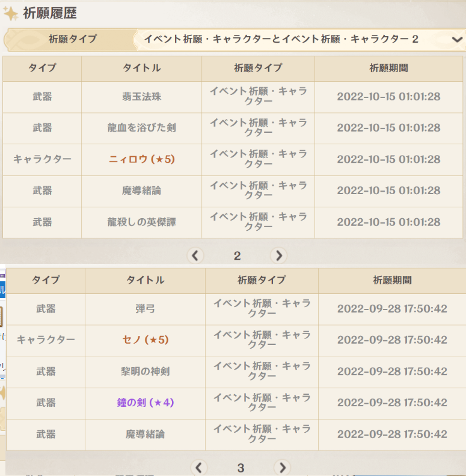466x476 pixels.
Task: Click the previous-page arrow beside page number 2
Action: [x=195, y=255]
